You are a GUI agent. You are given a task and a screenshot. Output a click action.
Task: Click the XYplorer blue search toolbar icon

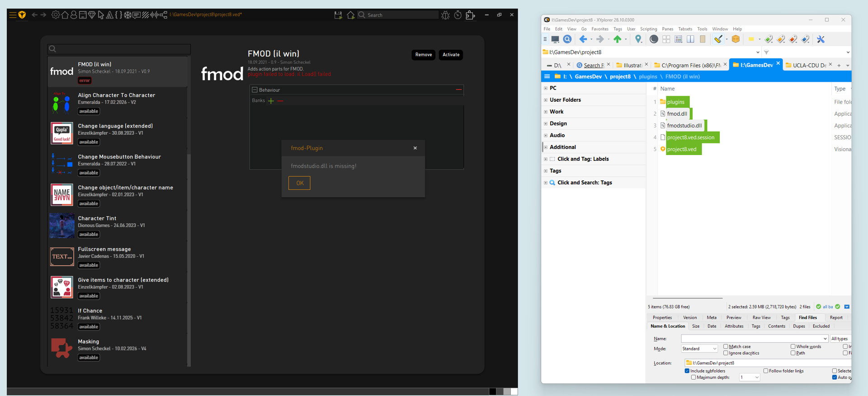[567, 39]
